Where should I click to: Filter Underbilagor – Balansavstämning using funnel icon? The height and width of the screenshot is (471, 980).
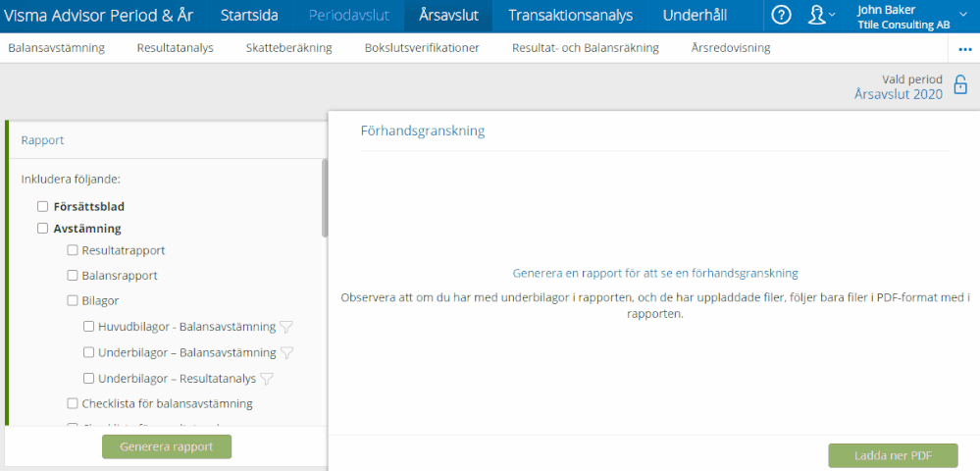[287, 353]
